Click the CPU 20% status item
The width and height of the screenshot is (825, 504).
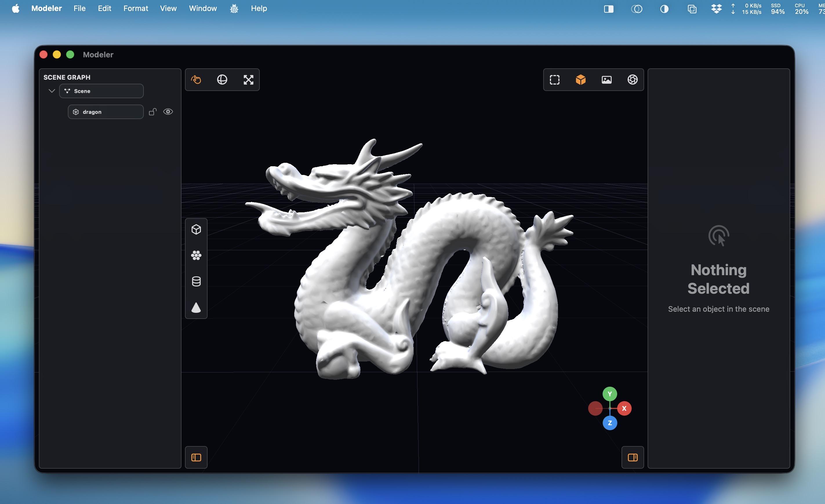tap(802, 9)
